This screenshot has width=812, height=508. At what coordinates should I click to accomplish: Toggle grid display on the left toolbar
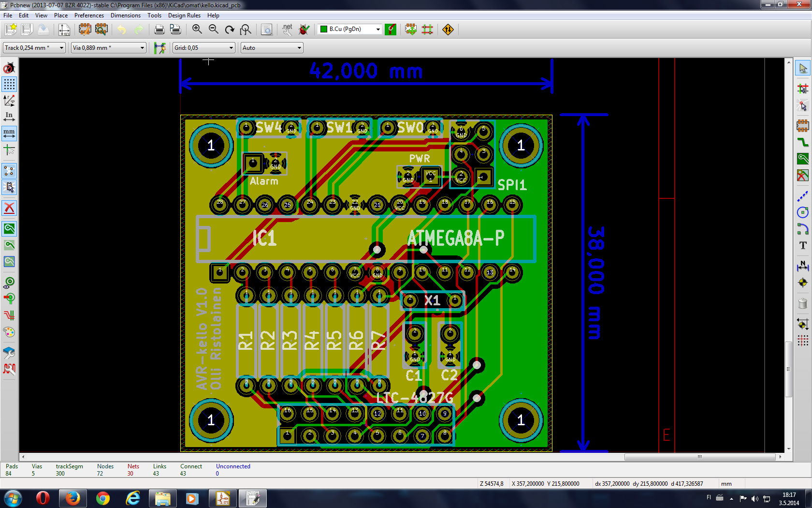point(9,84)
